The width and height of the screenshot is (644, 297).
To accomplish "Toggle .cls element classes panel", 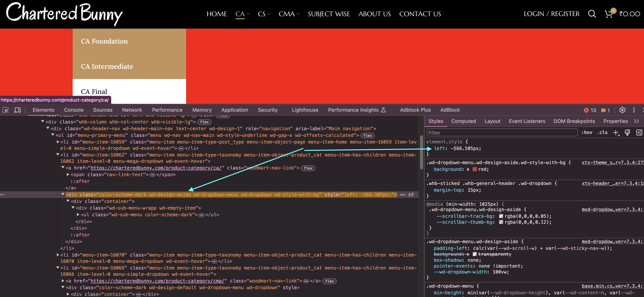I will (602, 133).
